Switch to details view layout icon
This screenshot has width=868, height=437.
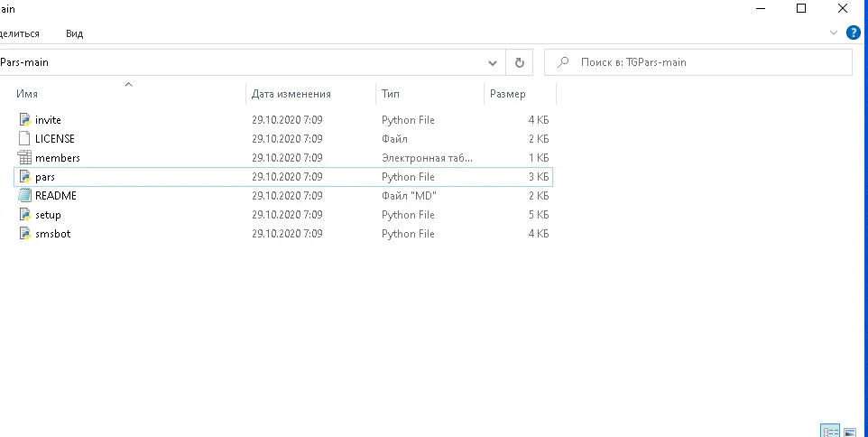point(830,431)
